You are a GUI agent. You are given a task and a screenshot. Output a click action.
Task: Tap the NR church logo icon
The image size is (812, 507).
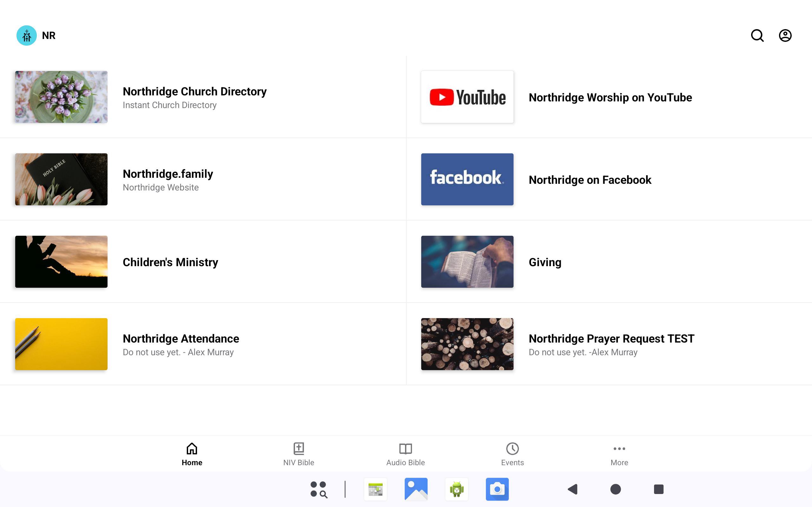[x=27, y=35]
